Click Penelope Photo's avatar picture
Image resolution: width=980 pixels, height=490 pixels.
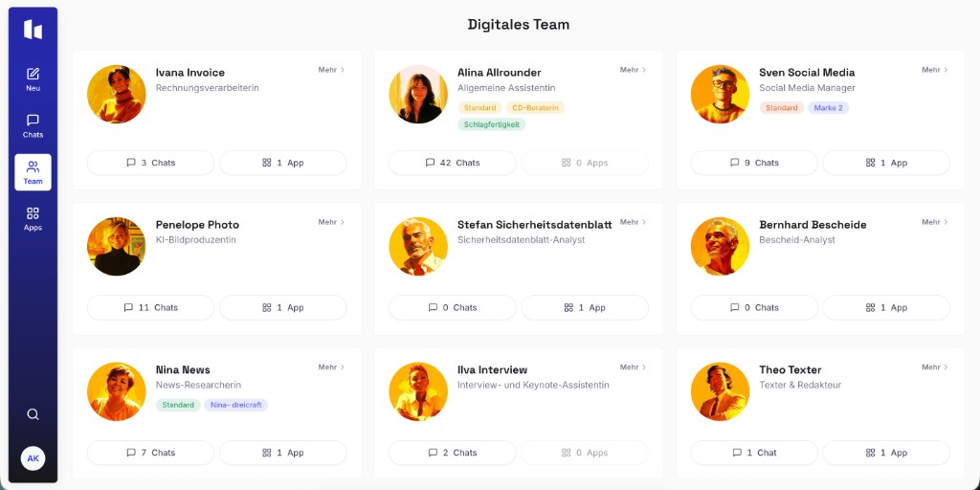tap(116, 246)
